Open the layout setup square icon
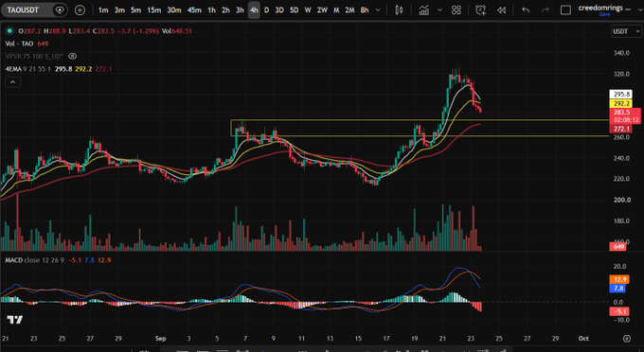Image resolution: width=644 pixels, height=352 pixels. (565, 10)
